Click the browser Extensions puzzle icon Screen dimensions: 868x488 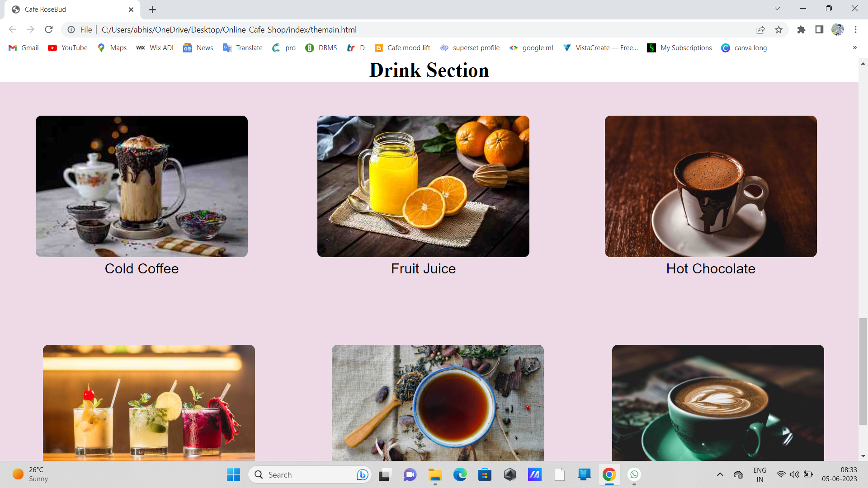pyautogui.click(x=801, y=29)
